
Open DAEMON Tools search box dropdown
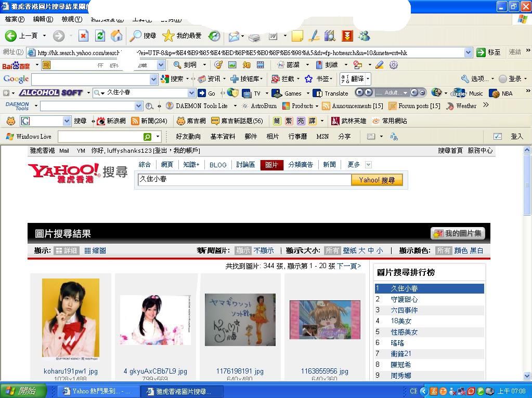tap(138, 106)
